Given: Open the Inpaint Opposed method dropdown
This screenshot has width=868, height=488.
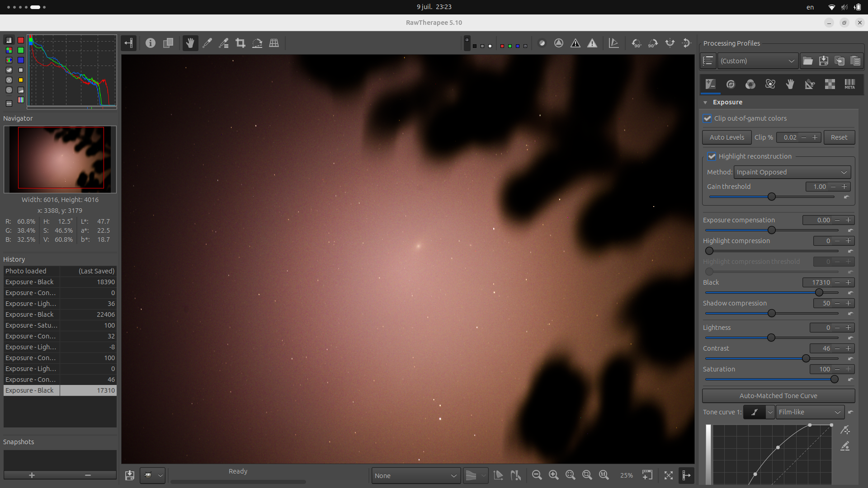Looking at the screenshot, I should (x=792, y=172).
